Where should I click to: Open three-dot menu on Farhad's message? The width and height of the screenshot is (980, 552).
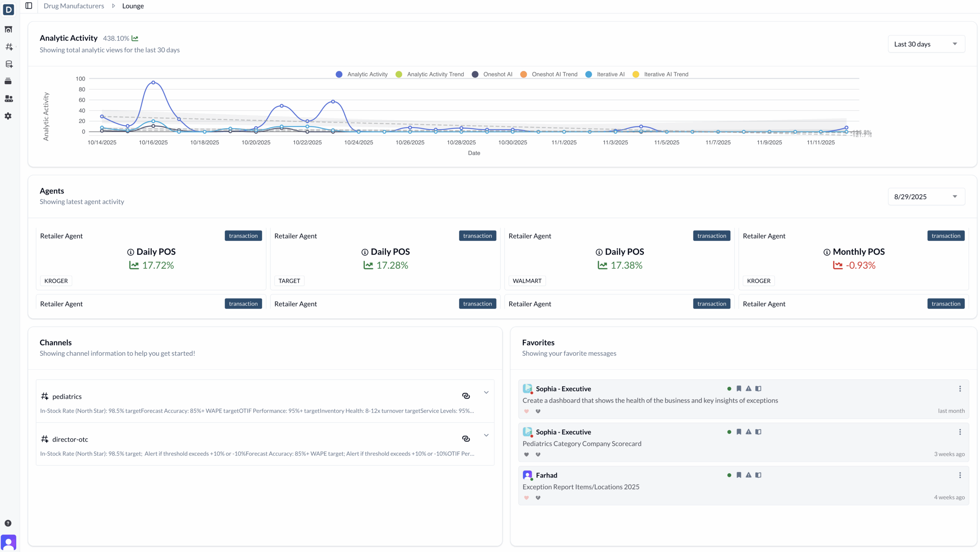pos(960,475)
